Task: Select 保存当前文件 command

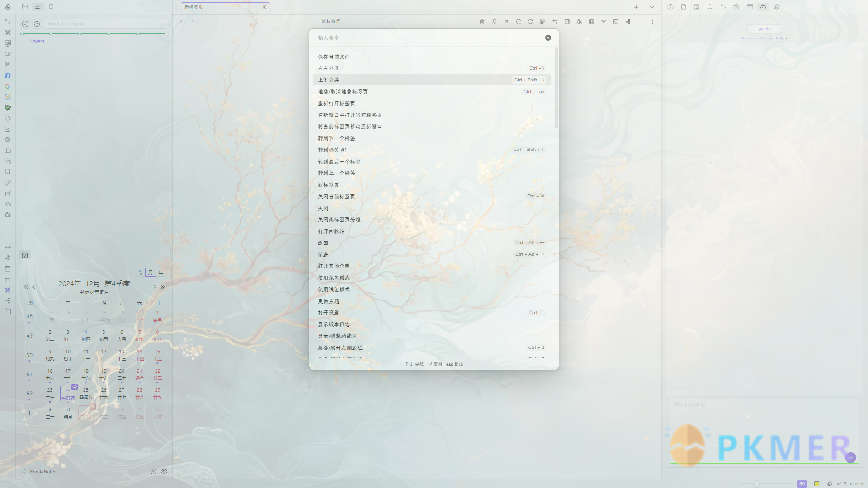Action: pyautogui.click(x=432, y=57)
